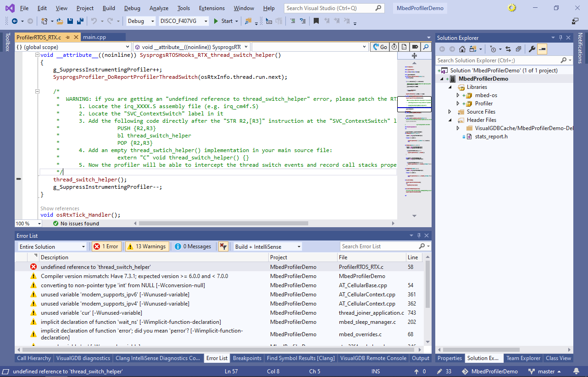Collapse the Libraries node
Viewport: 588px width, 377px height.
[x=450, y=87]
